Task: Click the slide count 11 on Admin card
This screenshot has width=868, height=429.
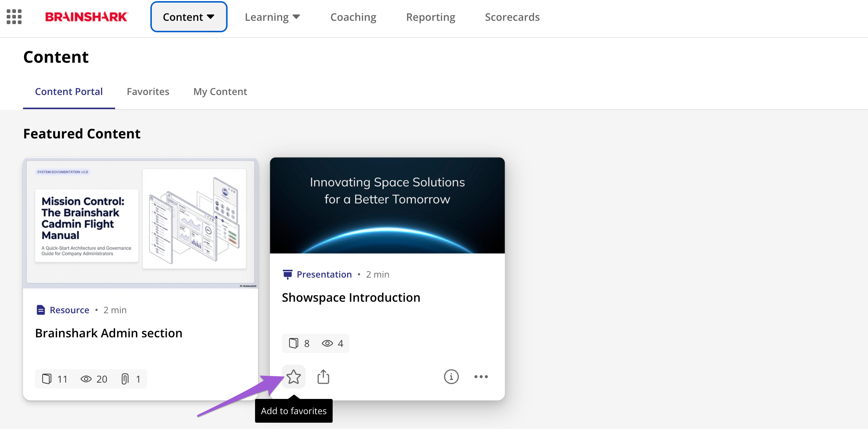Action: (x=62, y=379)
